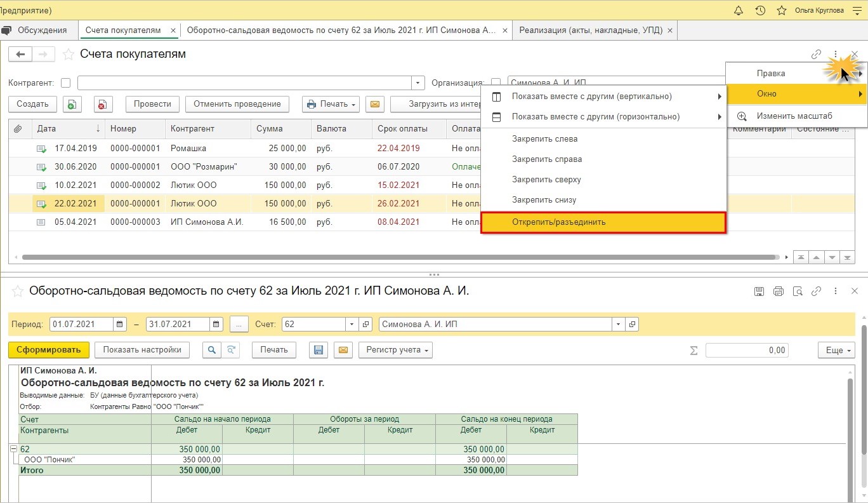The image size is (868, 503).
Task: Click the Провести button
Action: (152, 104)
